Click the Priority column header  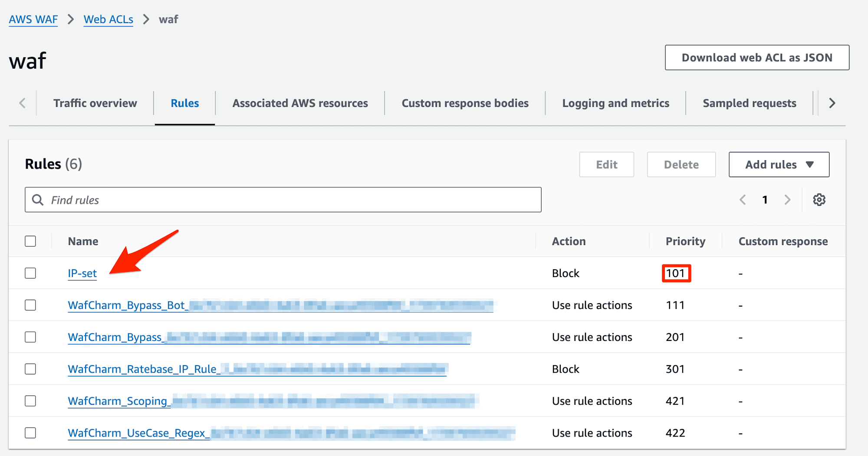685,241
